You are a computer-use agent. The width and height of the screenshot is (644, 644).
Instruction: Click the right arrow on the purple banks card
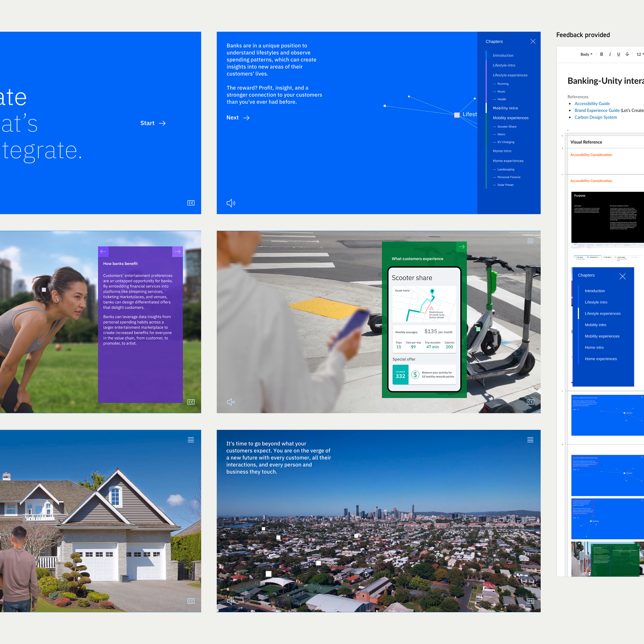pyautogui.click(x=177, y=252)
